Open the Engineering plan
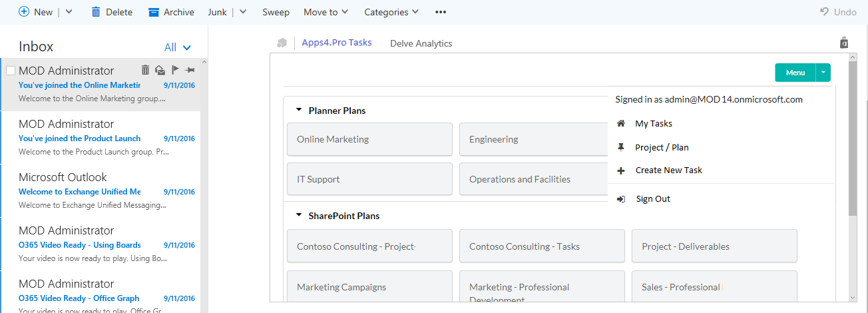 tap(533, 139)
